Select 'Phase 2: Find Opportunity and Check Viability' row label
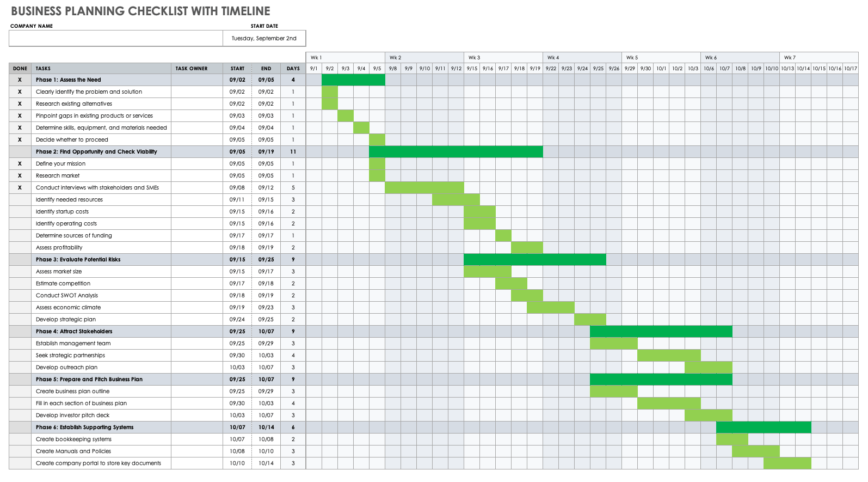Image resolution: width=868 pixels, height=482 pixels. pyautogui.click(x=96, y=152)
